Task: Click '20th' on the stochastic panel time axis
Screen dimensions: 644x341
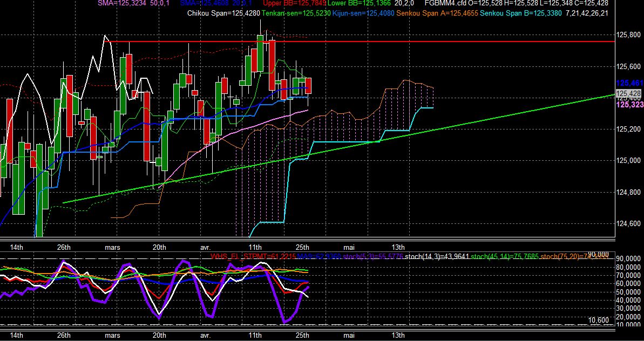Action: (159, 335)
